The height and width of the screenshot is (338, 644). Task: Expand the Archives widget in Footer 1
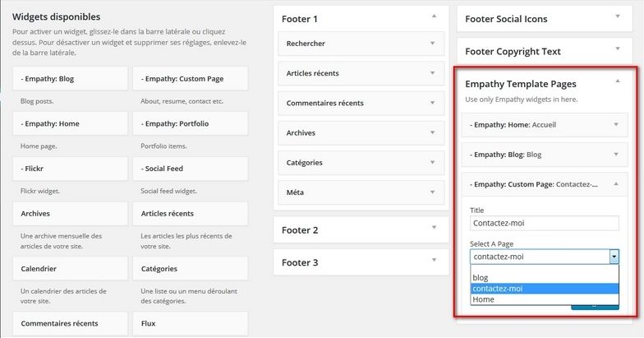click(432, 132)
